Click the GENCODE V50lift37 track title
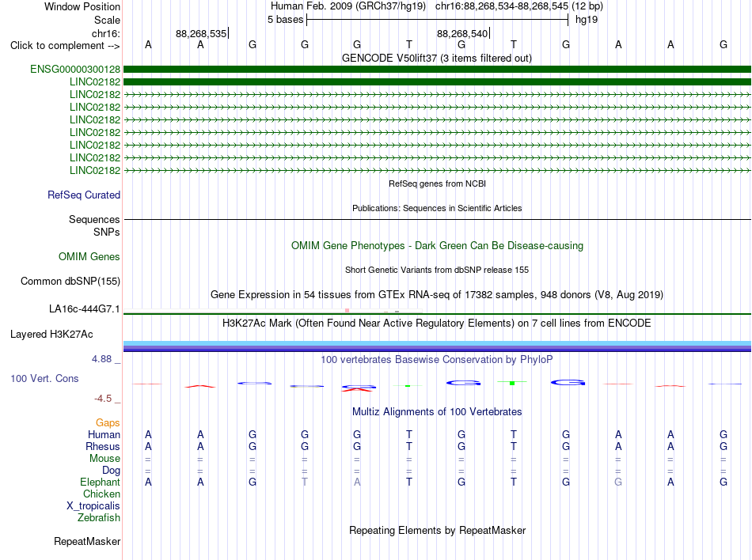The height and width of the screenshot is (560, 752). click(436, 58)
